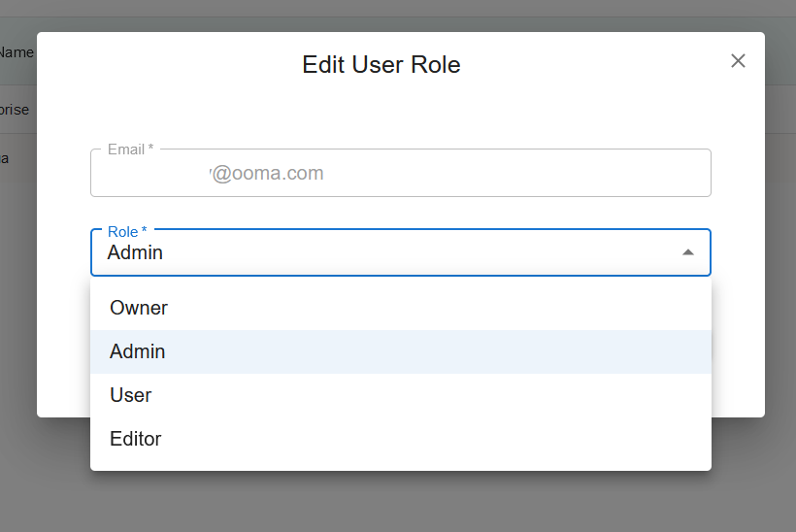Select the Editor role option
This screenshot has width=796, height=532.
click(136, 439)
